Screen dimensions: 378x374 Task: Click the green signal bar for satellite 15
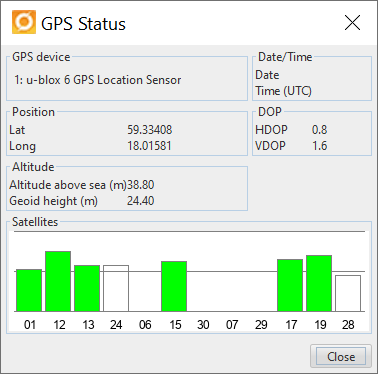click(x=174, y=286)
